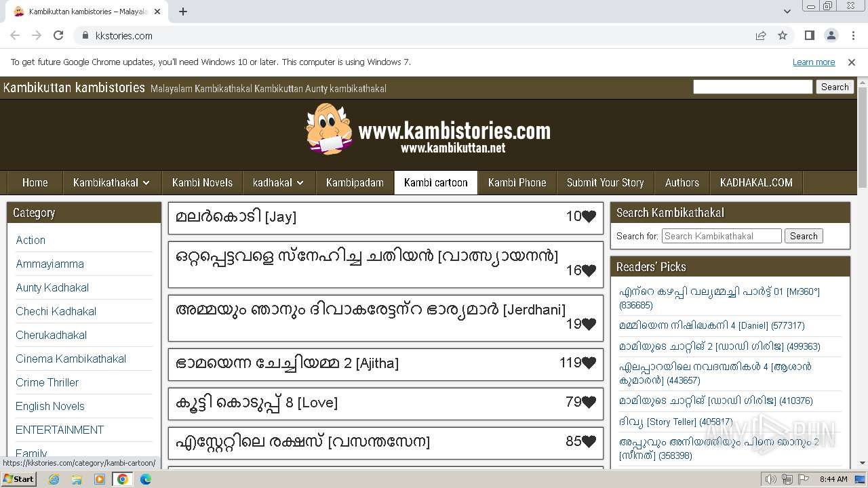Viewport: 868px width, 488px height.
Task: Expand the Kambikathakal dropdown menu
Action: pyautogui.click(x=112, y=182)
